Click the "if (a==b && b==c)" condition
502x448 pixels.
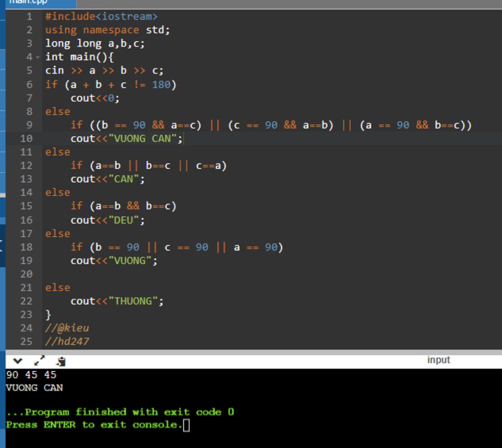click(123, 206)
